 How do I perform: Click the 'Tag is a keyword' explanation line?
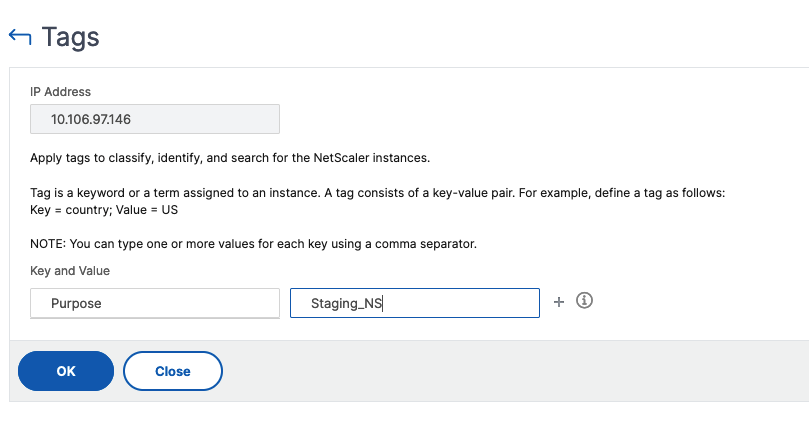coord(378,193)
